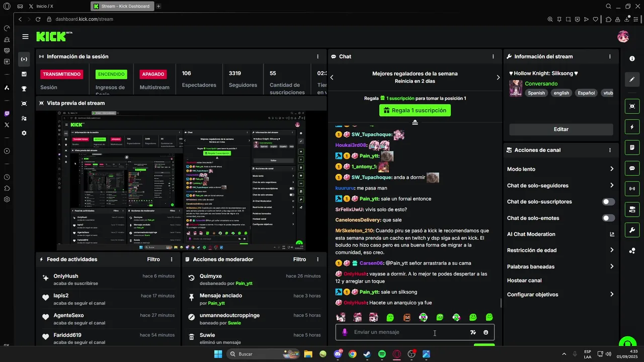The image size is (644, 362).
Task: Open Discord from the taskbar
Action: point(338,354)
